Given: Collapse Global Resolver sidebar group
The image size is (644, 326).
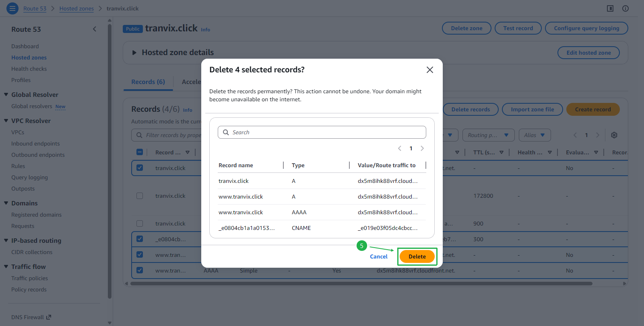Looking at the screenshot, I should tap(6, 94).
